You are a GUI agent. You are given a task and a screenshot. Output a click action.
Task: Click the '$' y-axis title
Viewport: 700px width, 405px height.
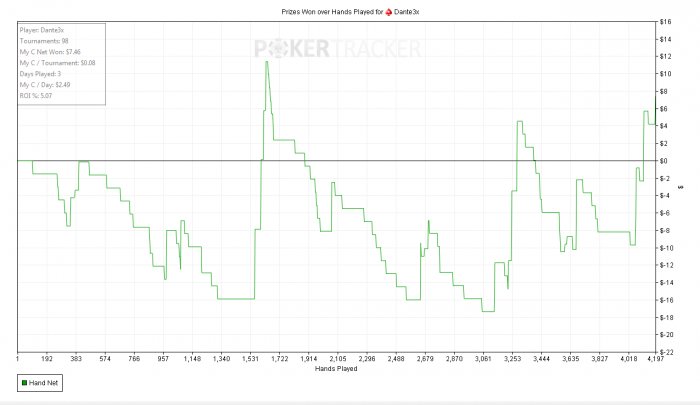pos(681,187)
